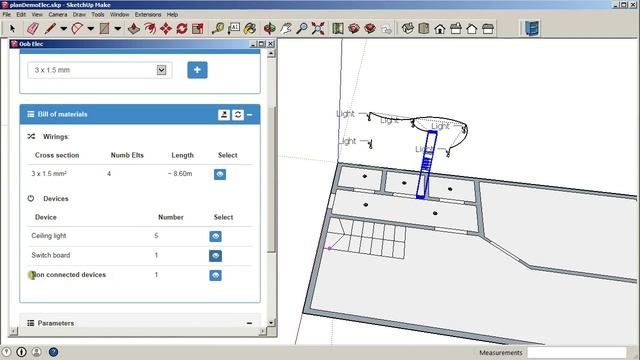Click the status bar person credits icon

(37, 352)
